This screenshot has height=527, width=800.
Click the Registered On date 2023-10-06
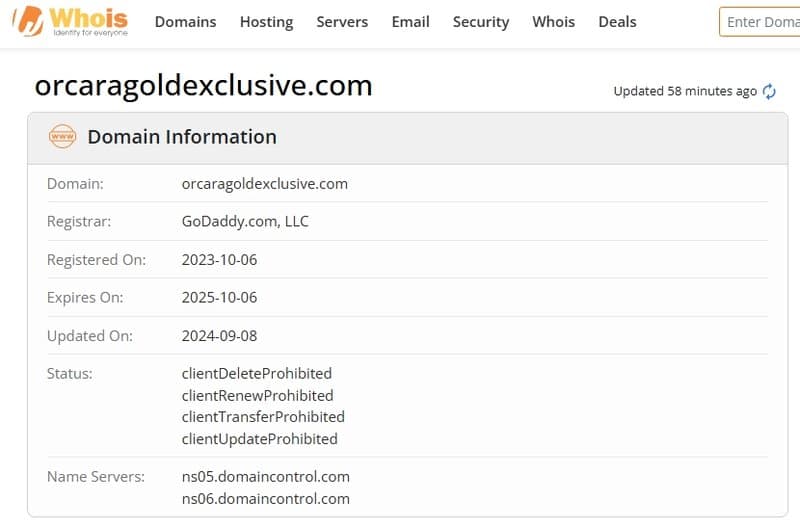[x=219, y=259]
